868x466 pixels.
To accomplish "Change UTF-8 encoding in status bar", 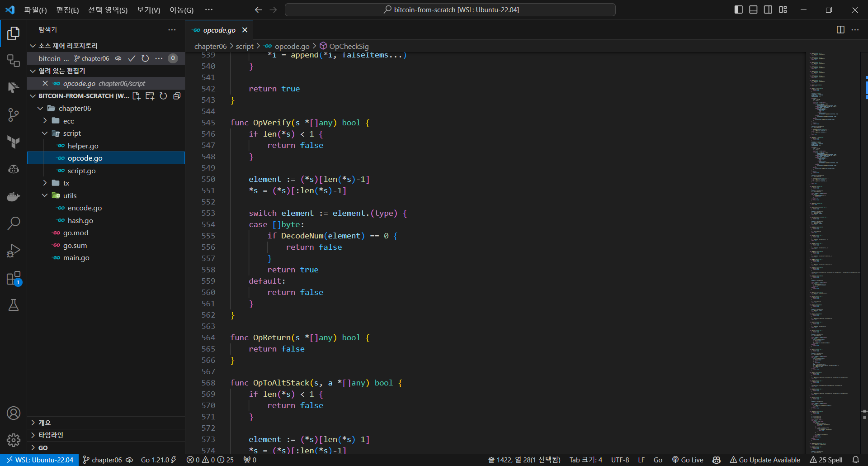I will click(x=620, y=460).
